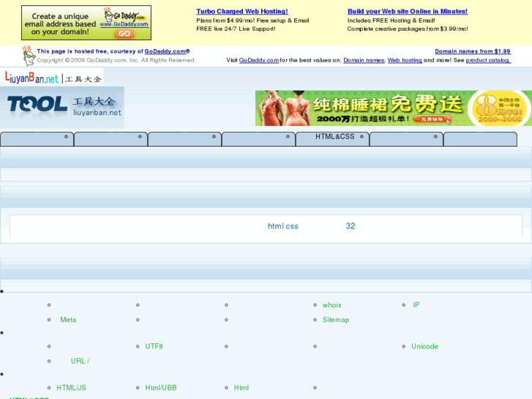This screenshot has width=532, height=399.
Task: Open the Web hosting link
Action: pos(405,60)
